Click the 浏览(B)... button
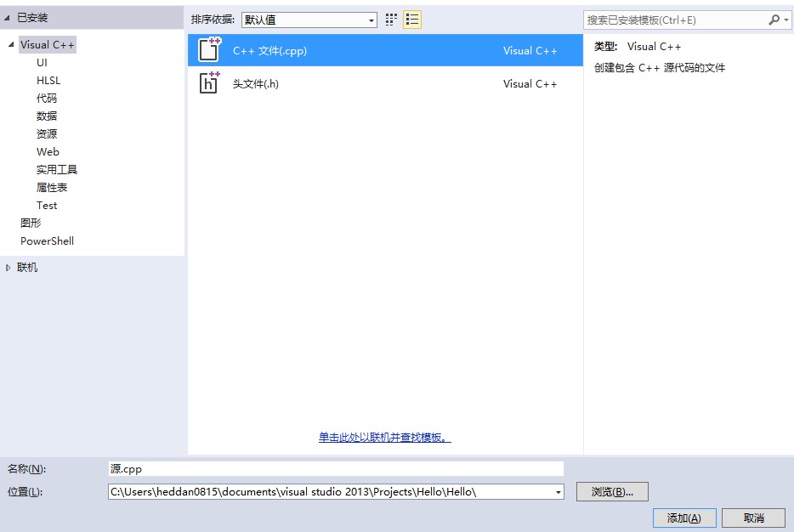Screen dimensions: 794x532 612,491
